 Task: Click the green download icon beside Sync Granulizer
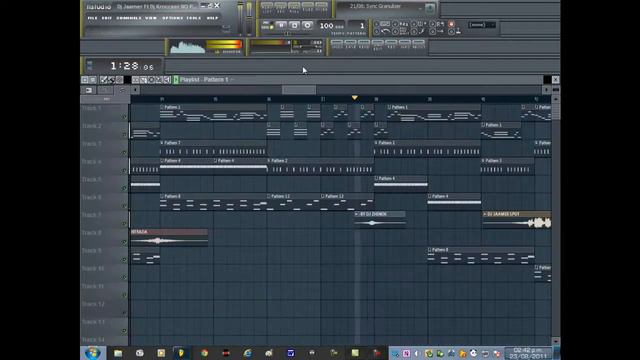tap(430, 8)
